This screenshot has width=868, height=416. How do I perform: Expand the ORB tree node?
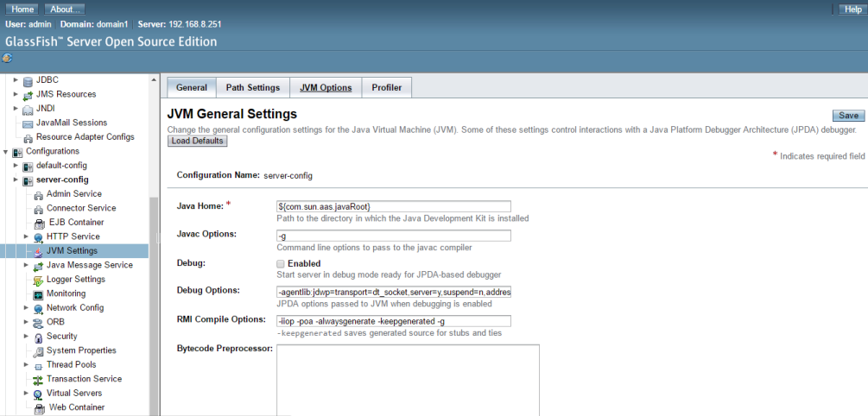pyautogui.click(x=27, y=322)
